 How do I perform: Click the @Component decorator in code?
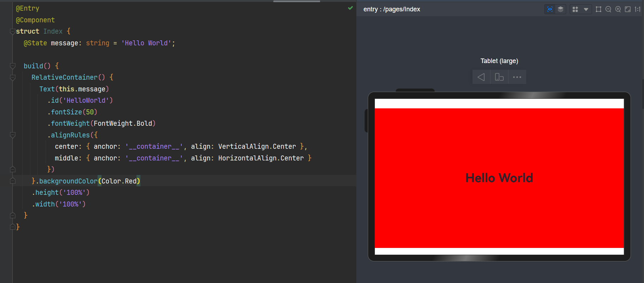35,20
